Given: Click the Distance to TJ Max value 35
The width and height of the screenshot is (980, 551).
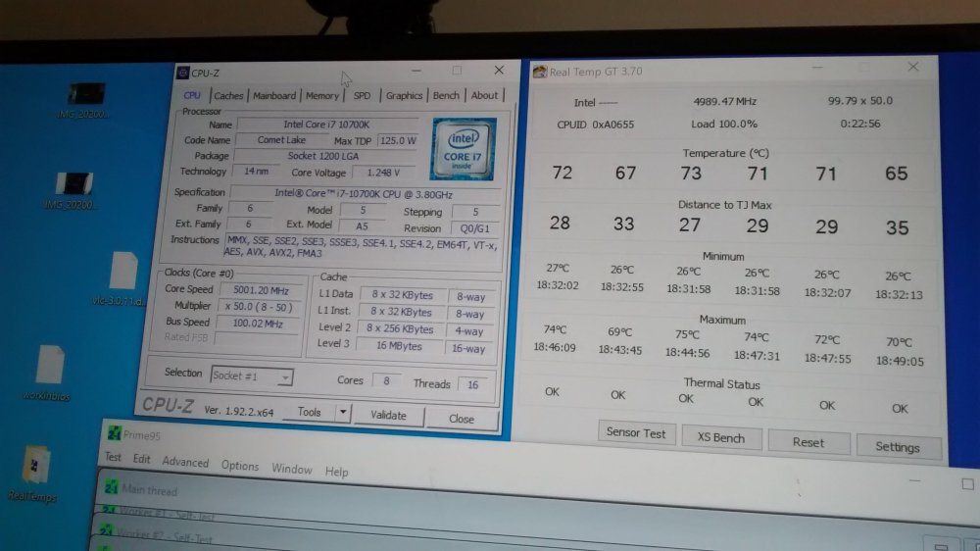Looking at the screenshot, I should click(x=897, y=227).
